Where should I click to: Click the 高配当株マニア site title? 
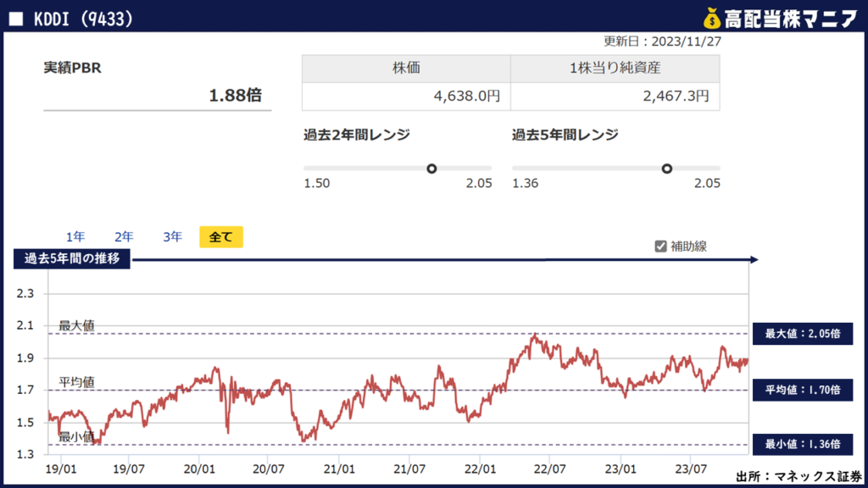(791, 19)
